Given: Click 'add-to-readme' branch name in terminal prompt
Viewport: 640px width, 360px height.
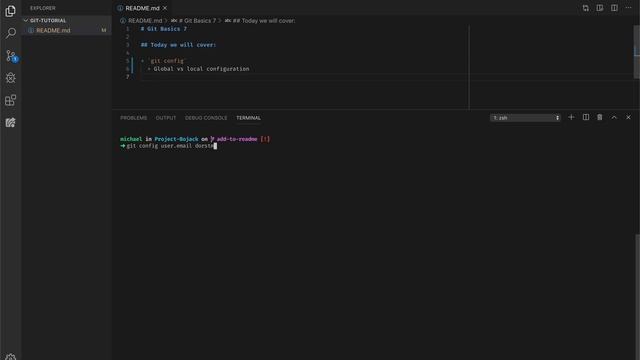Looking at the screenshot, I should coord(237,139).
